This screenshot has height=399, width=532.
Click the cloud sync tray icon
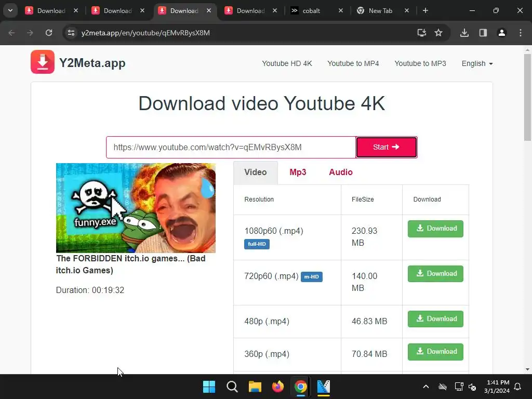coord(443,387)
